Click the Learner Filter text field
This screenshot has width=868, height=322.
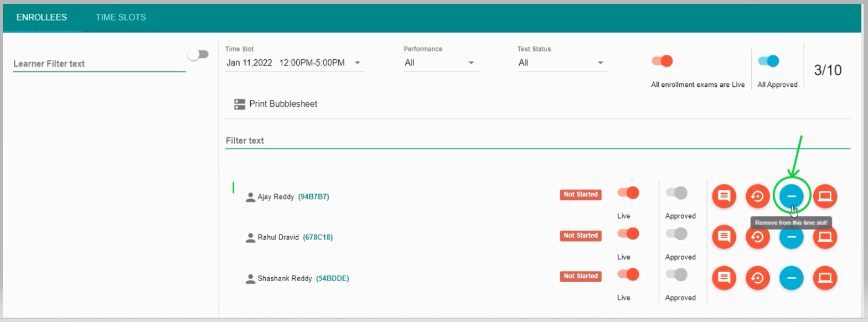pyautogui.click(x=99, y=64)
